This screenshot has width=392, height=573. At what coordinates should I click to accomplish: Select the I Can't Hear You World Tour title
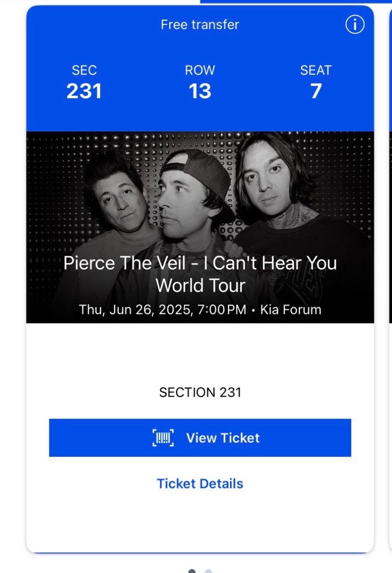point(200,274)
